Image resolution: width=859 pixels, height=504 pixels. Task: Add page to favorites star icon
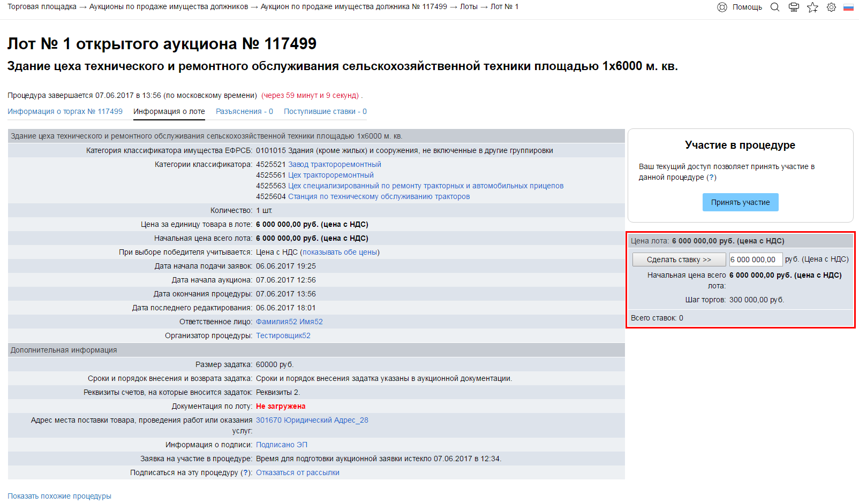tap(812, 7)
